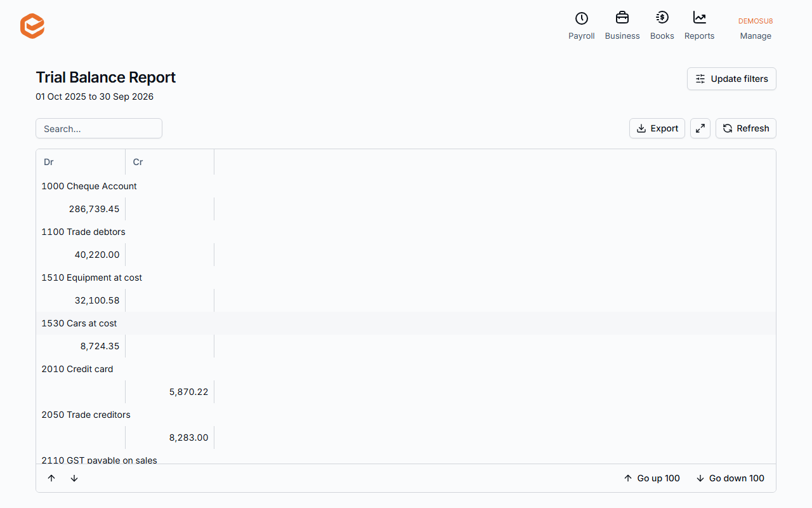Refresh the report data
This screenshot has height=508, width=812.
pyautogui.click(x=746, y=128)
